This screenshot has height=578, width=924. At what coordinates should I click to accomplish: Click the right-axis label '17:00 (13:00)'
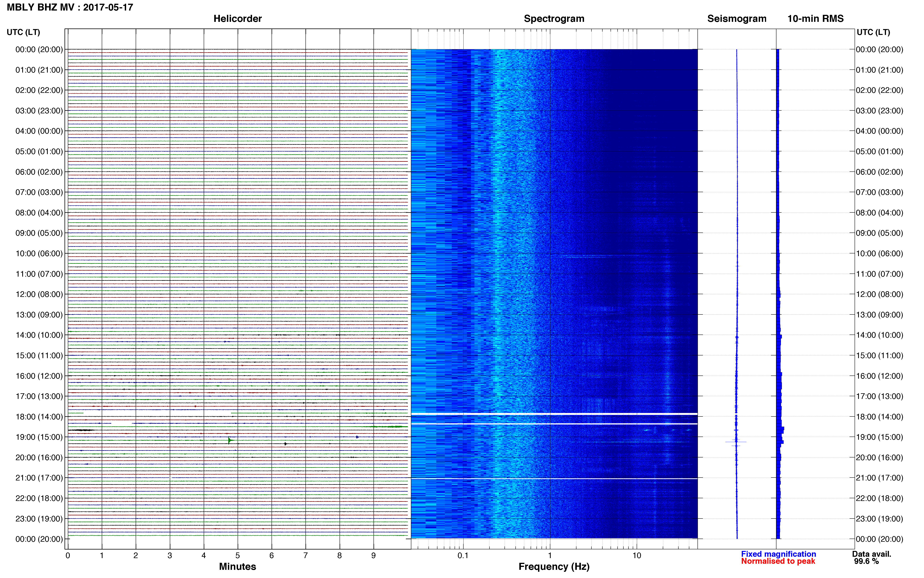coord(879,396)
